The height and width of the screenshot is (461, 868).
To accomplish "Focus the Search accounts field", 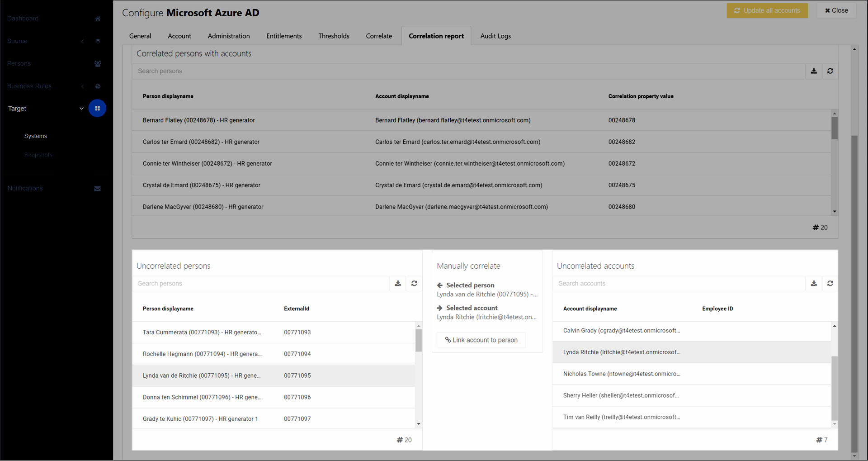I will coord(679,284).
